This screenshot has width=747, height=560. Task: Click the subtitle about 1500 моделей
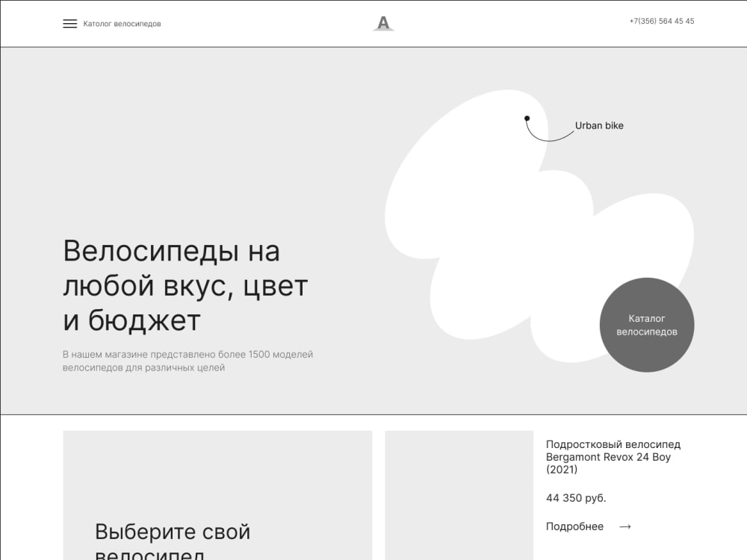pyautogui.click(x=187, y=361)
